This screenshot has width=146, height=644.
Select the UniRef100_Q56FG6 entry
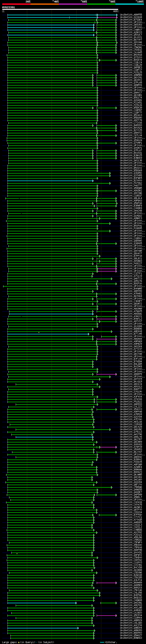point(131,203)
